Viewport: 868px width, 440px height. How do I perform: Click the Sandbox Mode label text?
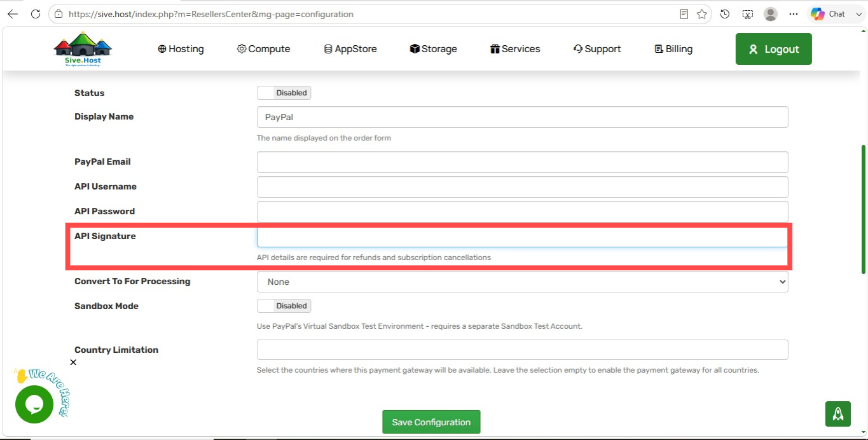[x=106, y=306]
